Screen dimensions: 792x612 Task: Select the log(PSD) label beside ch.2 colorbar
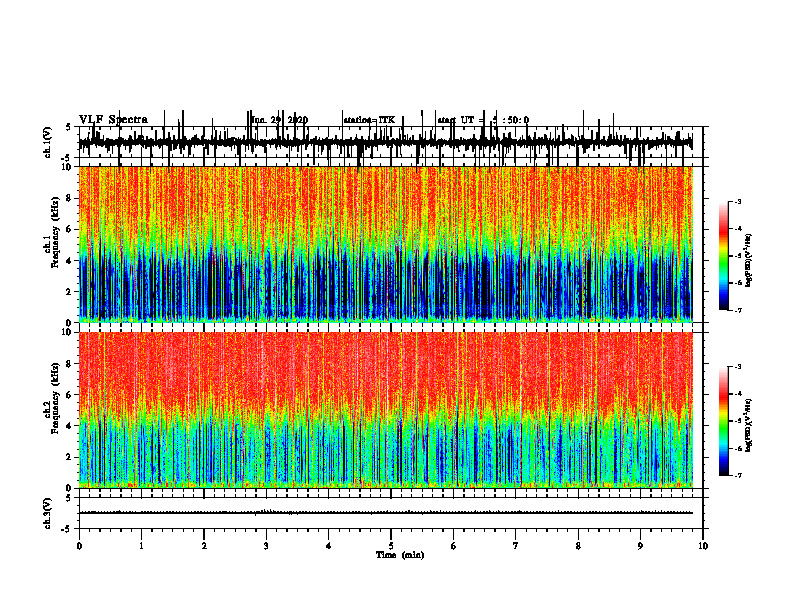click(748, 425)
